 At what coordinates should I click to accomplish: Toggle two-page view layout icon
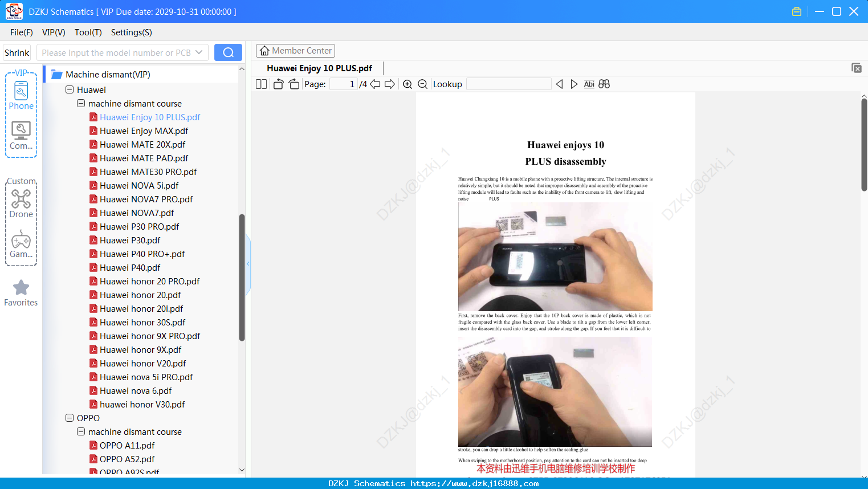(x=261, y=84)
